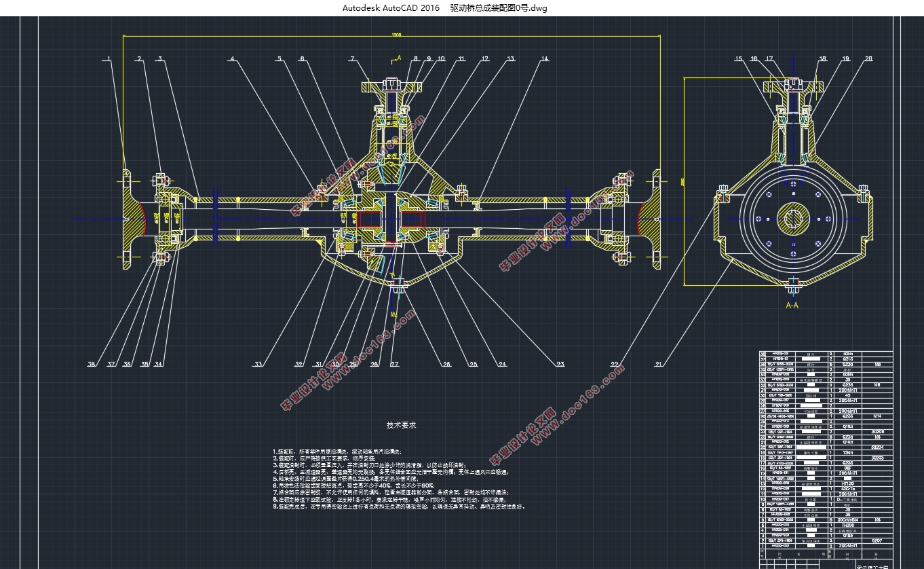
Task: Select part callout number 14 leader label
Action: (544, 59)
